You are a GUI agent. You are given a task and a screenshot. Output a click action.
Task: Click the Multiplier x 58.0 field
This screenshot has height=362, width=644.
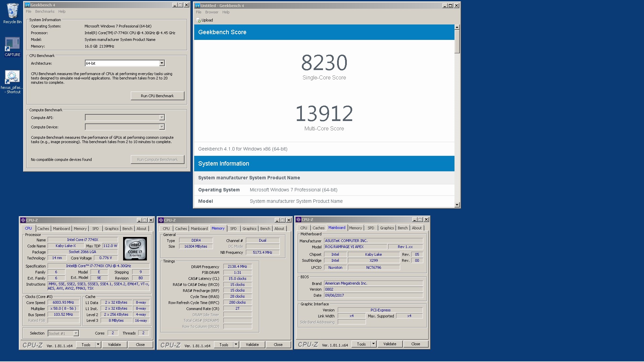pos(63,308)
